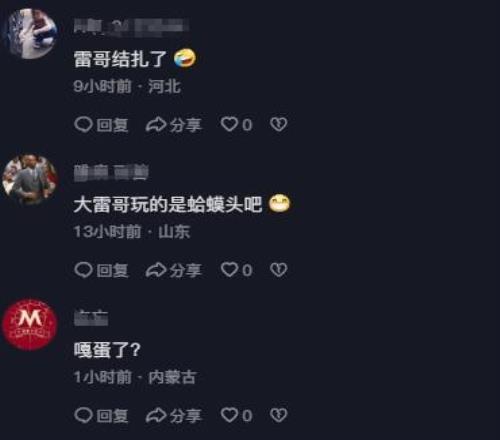Image resolution: width=500 pixels, height=440 pixels.
Task: Open blurred username above 嘎蛋了?
Action: (x=91, y=318)
